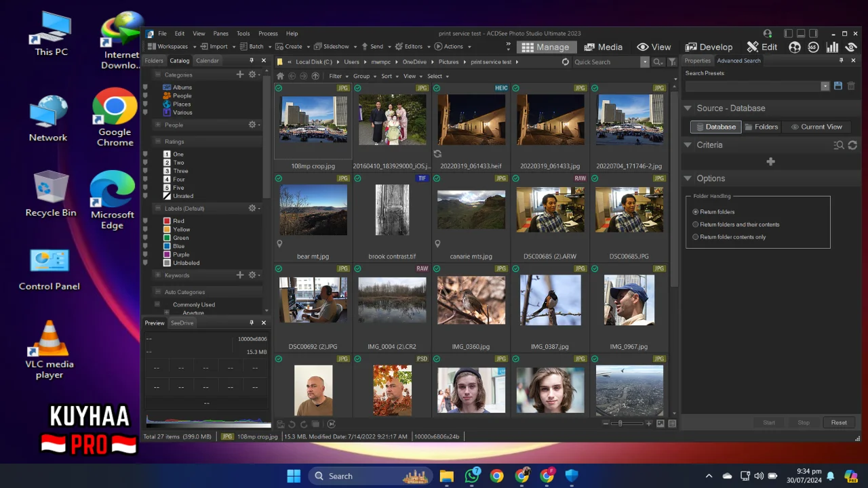
Task: Click the Criteria search list icon
Action: tap(839, 145)
